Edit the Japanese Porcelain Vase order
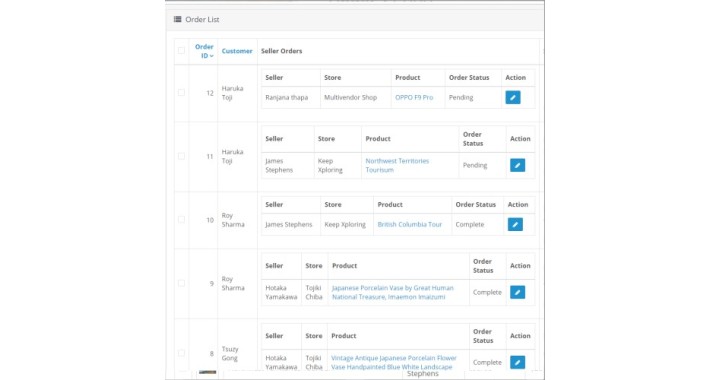This screenshot has width=710, height=380. coord(518,292)
